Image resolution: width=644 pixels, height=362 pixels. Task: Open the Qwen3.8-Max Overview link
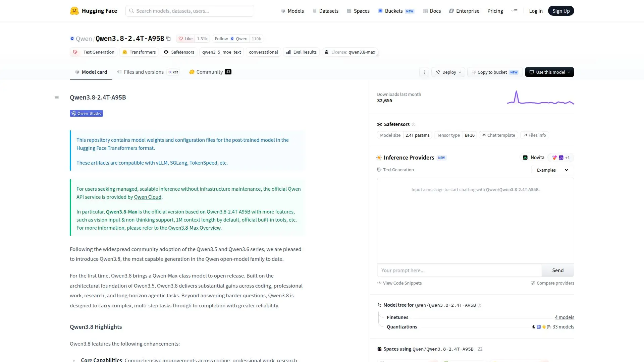[194, 228]
